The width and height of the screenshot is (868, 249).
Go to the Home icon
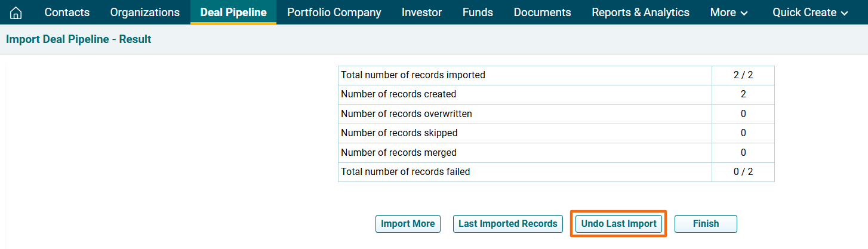click(x=16, y=13)
